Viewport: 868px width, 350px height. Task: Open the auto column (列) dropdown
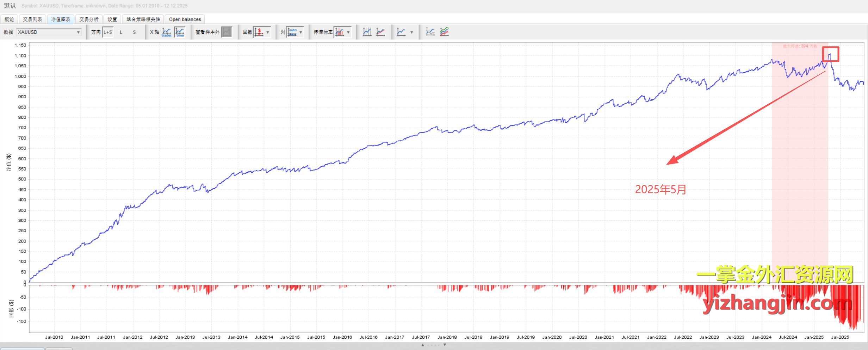click(x=300, y=32)
